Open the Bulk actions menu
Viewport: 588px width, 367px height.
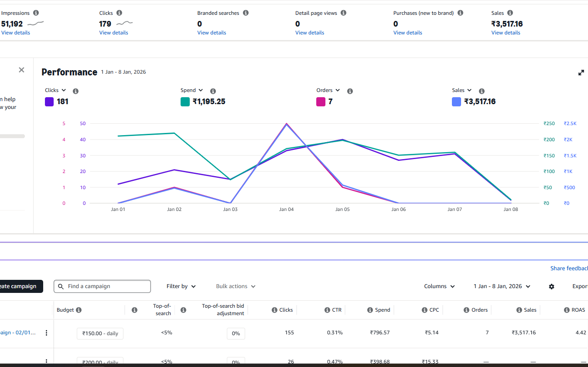(235, 286)
